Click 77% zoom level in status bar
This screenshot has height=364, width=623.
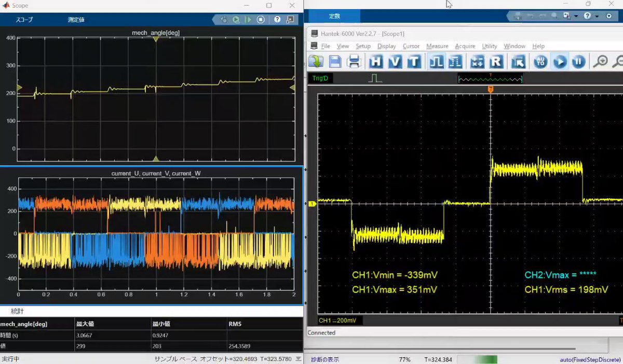tap(404, 359)
